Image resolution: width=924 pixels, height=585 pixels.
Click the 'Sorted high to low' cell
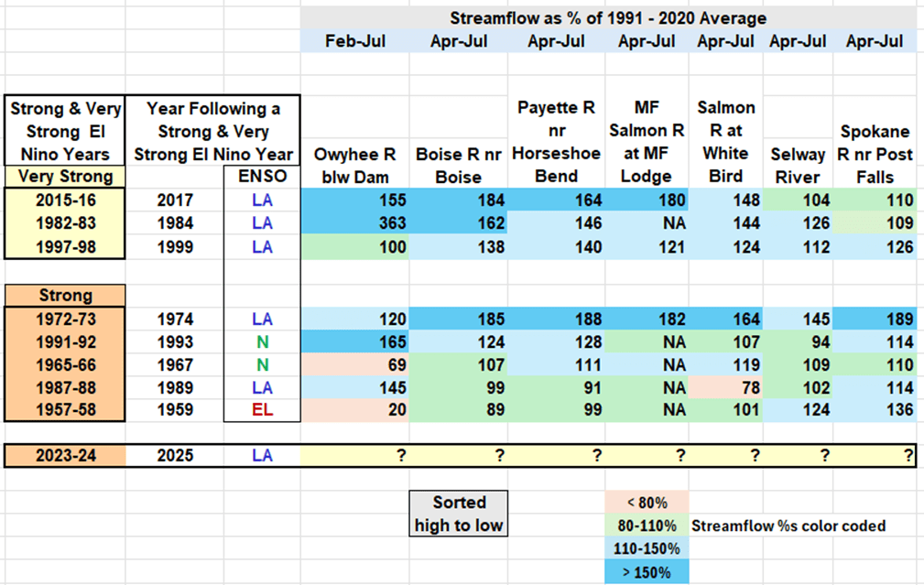click(x=460, y=514)
